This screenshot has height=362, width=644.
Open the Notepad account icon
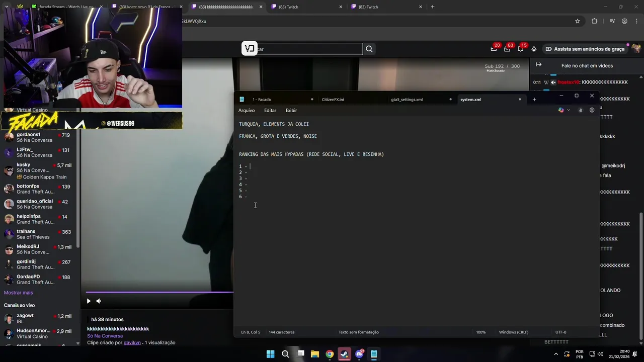click(581, 110)
